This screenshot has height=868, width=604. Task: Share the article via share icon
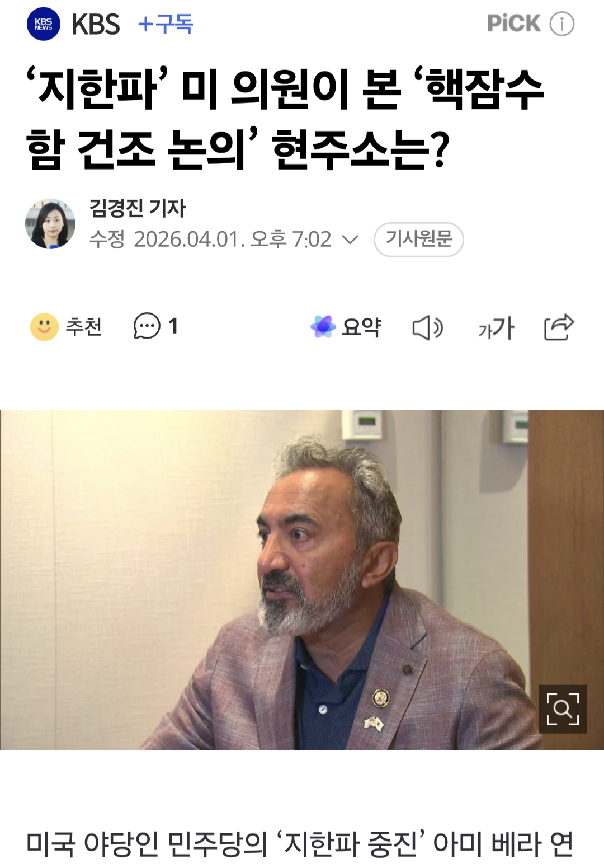coord(559,327)
